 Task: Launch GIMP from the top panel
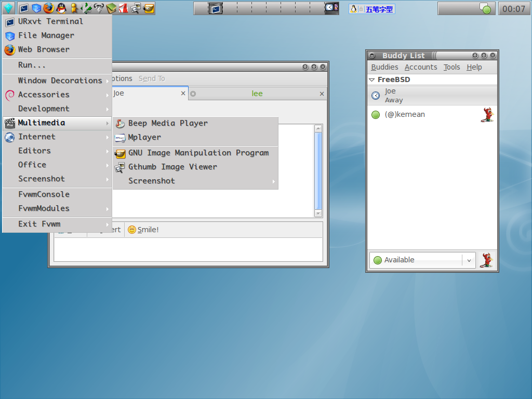pos(149,8)
